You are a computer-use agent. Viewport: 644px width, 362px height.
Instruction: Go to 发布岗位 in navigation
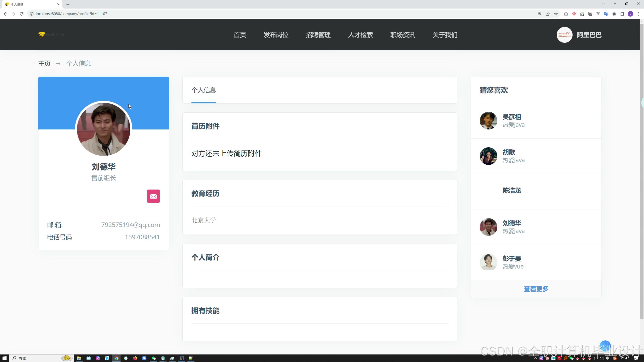[x=276, y=35]
